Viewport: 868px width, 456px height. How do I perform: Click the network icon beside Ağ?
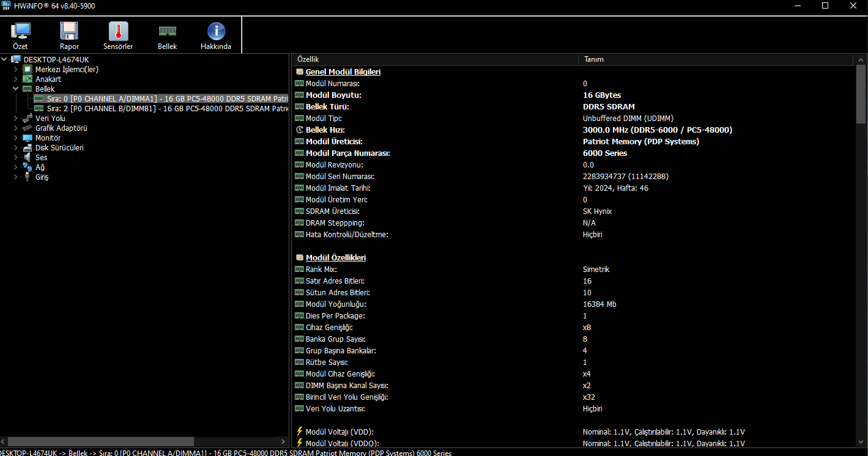[28, 167]
